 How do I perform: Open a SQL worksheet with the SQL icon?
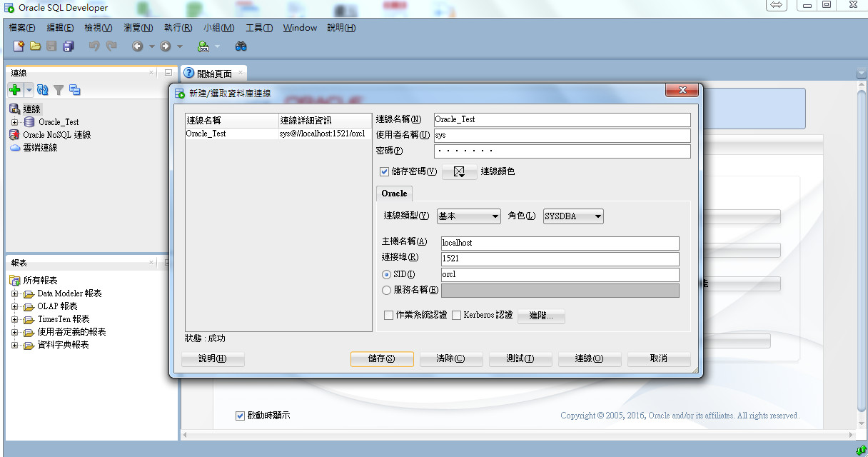click(203, 46)
